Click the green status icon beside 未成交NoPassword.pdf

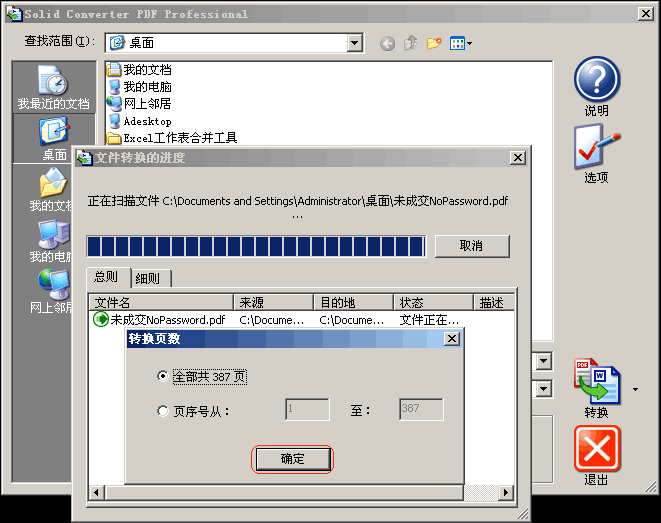(x=101, y=319)
